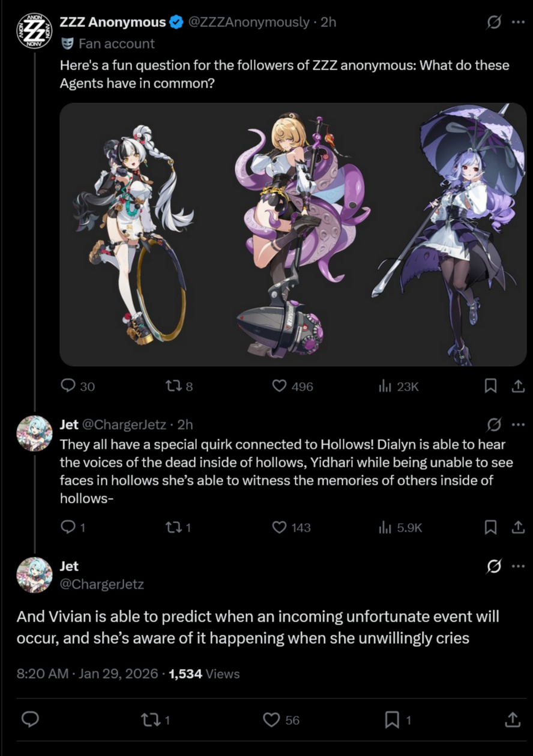Open more options on Jet's main post
Image resolution: width=533 pixels, height=756 pixels.
click(518, 566)
